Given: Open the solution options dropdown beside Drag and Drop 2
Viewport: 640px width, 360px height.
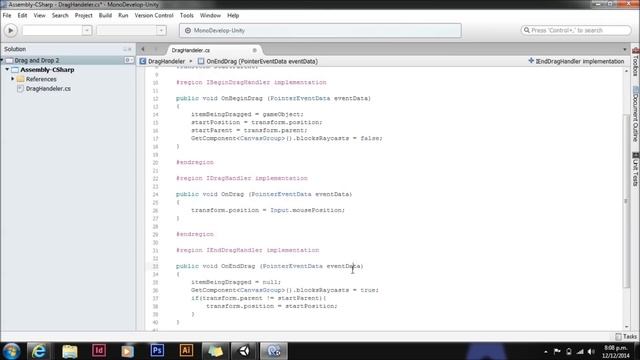Looking at the screenshot, I should click(129, 60).
